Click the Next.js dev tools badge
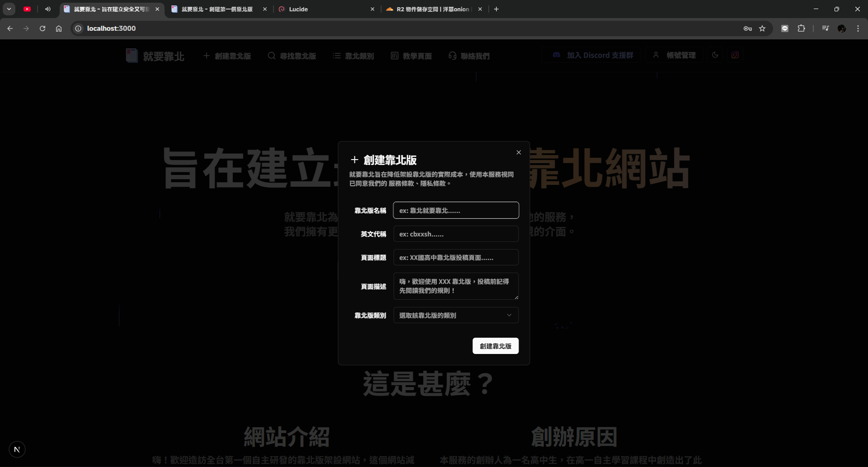This screenshot has height=467, width=868. pyautogui.click(x=17, y=449)
